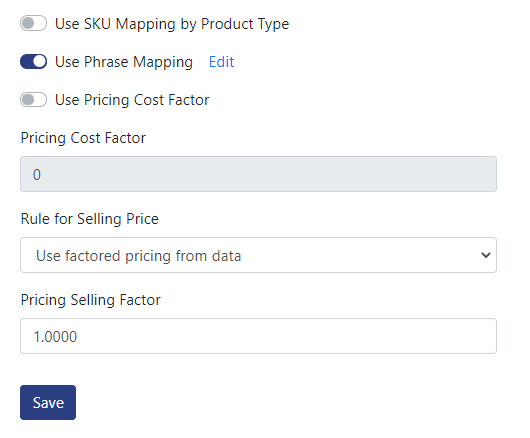Click the chevron arrow on the selling price dropdown
The width and height of the screenshot is (530, 438).
pyautogui.click(x=486, y=255)
